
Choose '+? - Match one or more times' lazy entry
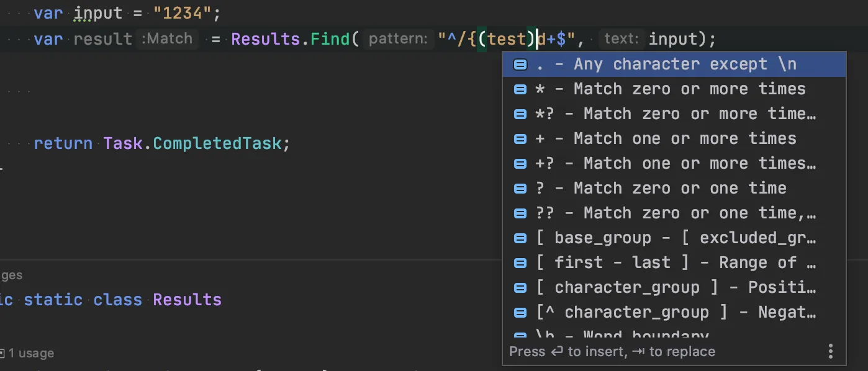point(674,163)
